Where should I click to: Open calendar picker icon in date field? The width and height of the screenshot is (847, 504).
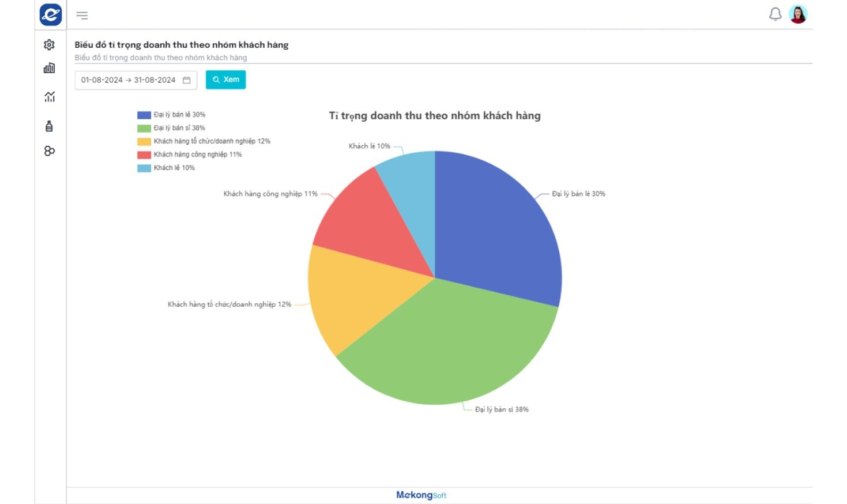[x=187, y=80]
